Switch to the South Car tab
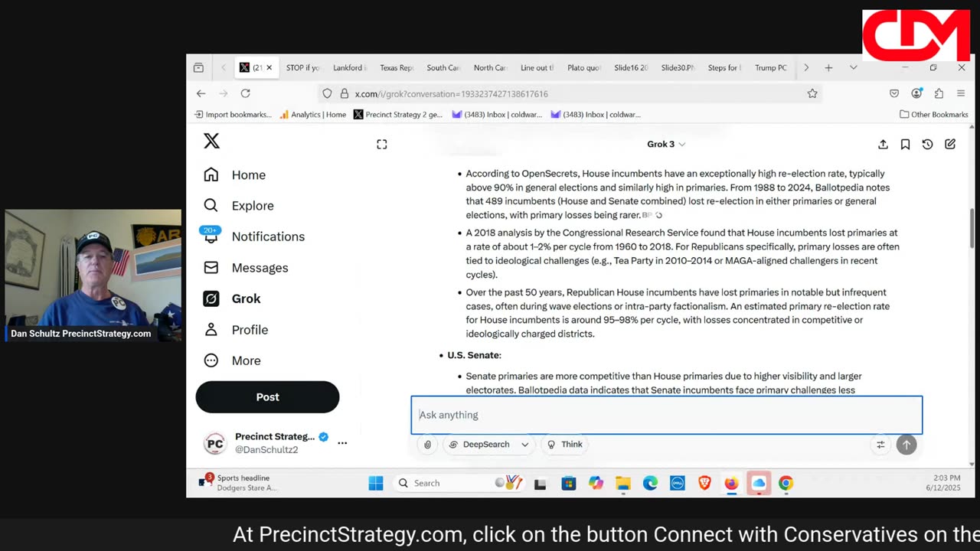 pos(443,68)
